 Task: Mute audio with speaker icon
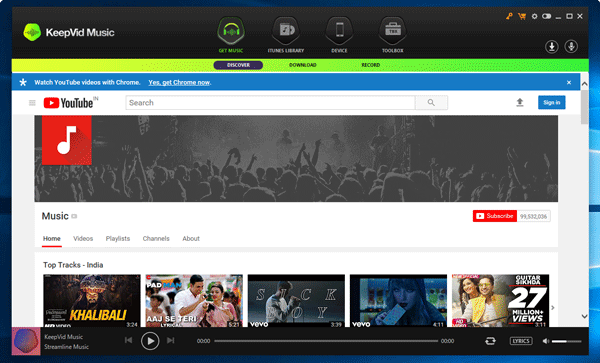(x=546, y=341)
